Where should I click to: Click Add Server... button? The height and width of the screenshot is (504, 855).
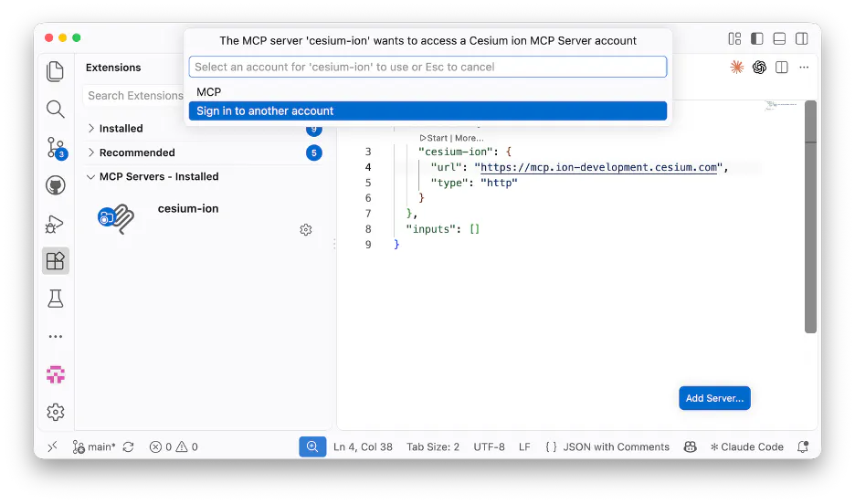tap(714, 398)
